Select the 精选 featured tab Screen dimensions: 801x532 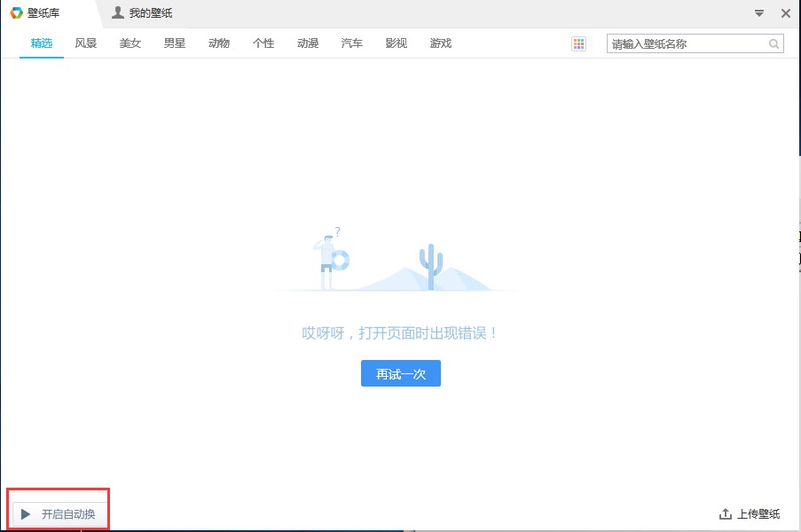[x=41, y=43]
